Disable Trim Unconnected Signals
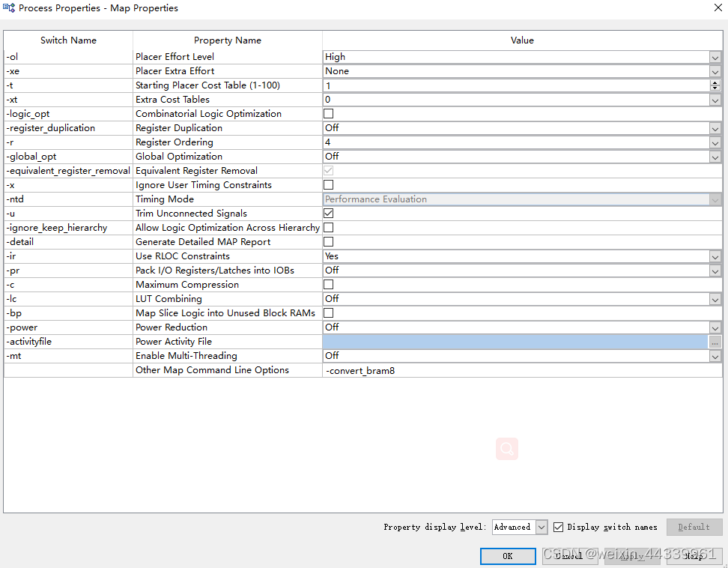 point(327,213)
